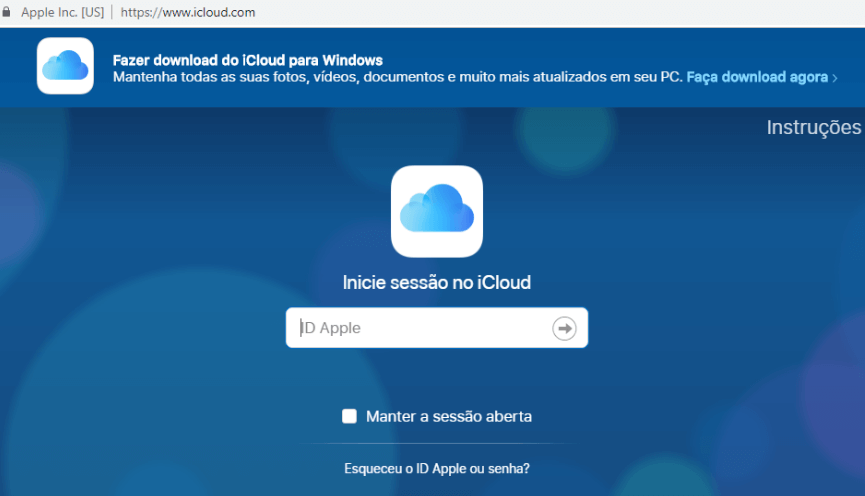Open Esqueceu o ID Apple ou senha link
Screen dimensions: 865x496
(437, 468)
